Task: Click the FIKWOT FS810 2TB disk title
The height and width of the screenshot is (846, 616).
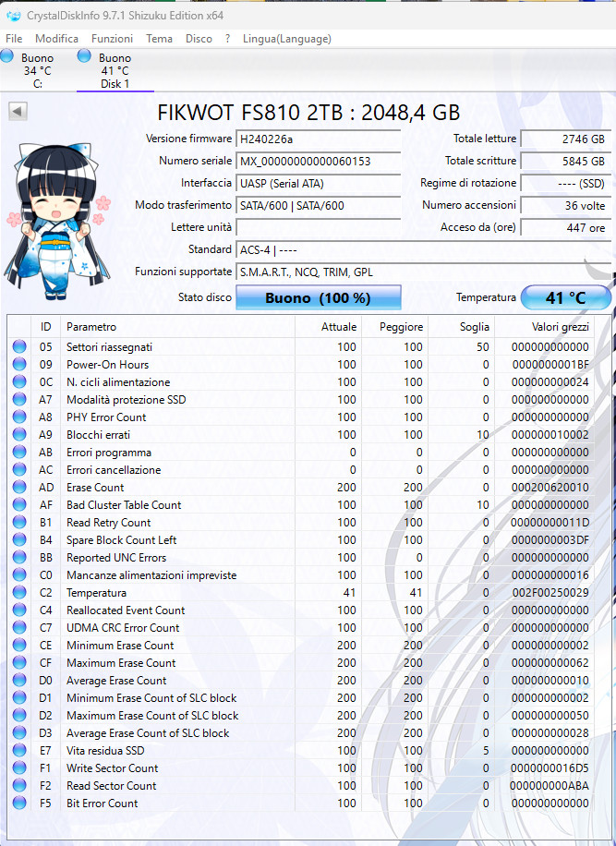Action: 308,113
